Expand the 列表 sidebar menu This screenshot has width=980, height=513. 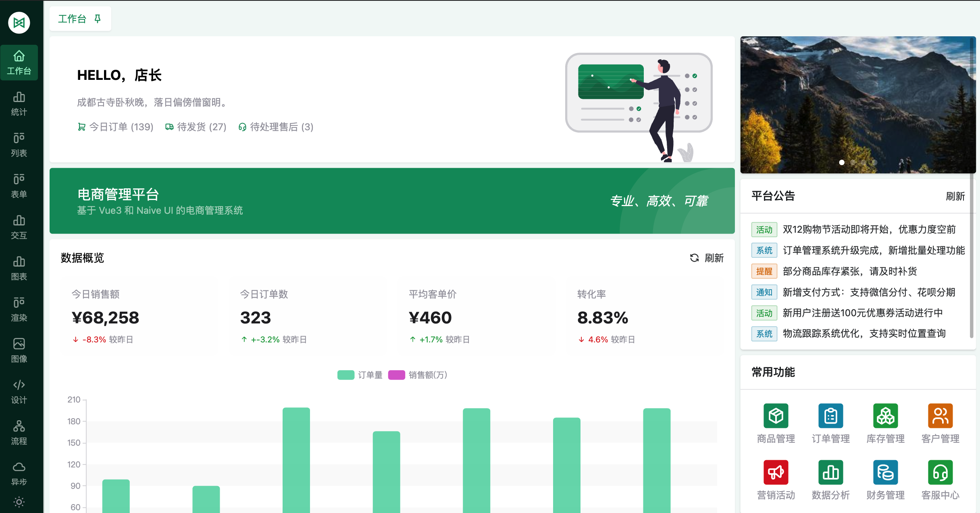coord(19,145)
